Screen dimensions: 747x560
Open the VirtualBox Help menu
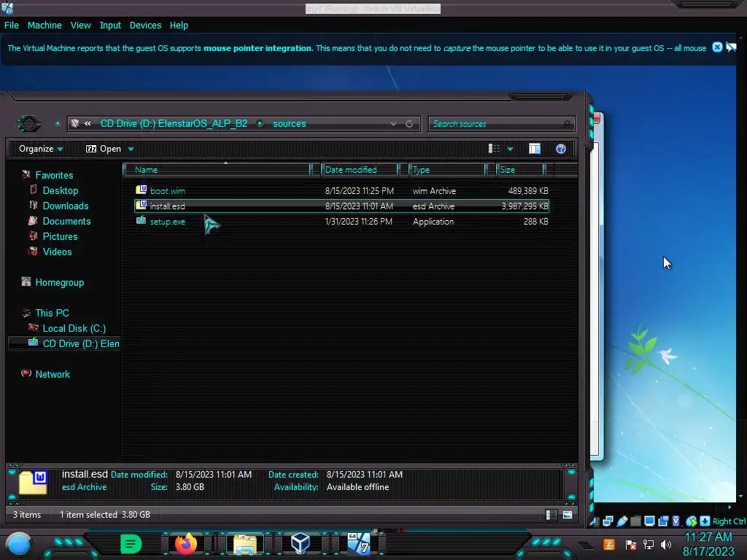click(x=179, y=26)
